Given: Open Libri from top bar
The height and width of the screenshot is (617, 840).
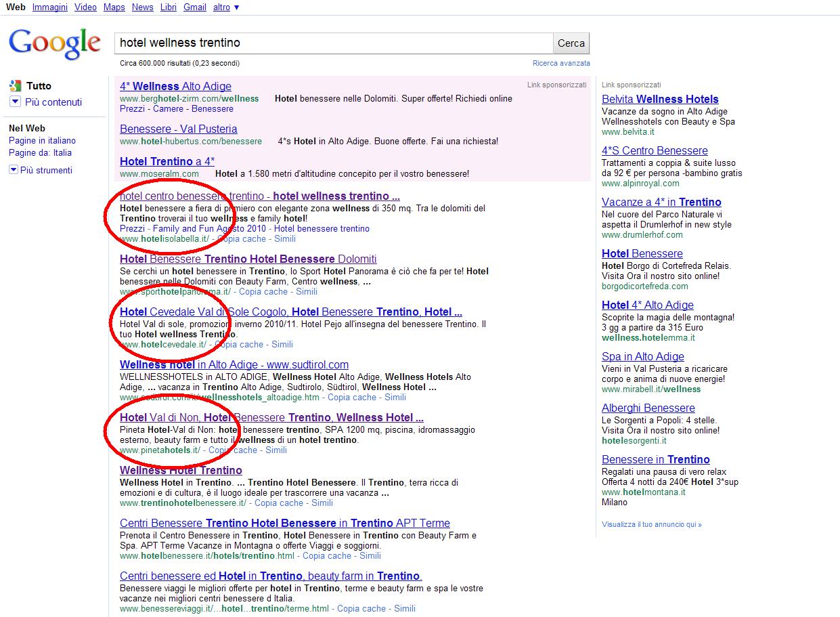Looking at the screenshot, I should point(169,7).
